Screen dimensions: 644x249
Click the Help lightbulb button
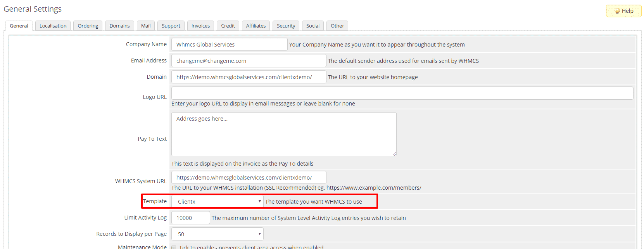click(x=623, y=11)
